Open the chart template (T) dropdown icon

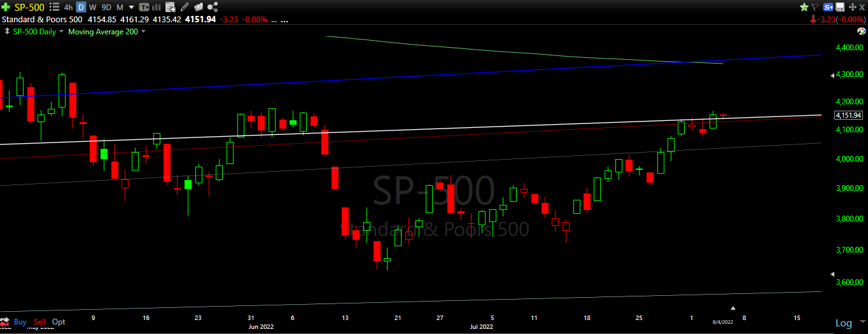click(144, 7)
